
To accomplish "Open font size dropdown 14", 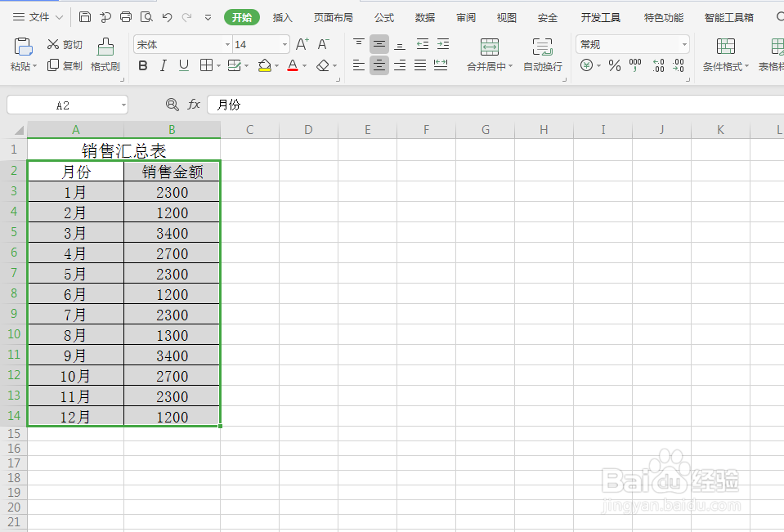I will (x=284, y=44).
